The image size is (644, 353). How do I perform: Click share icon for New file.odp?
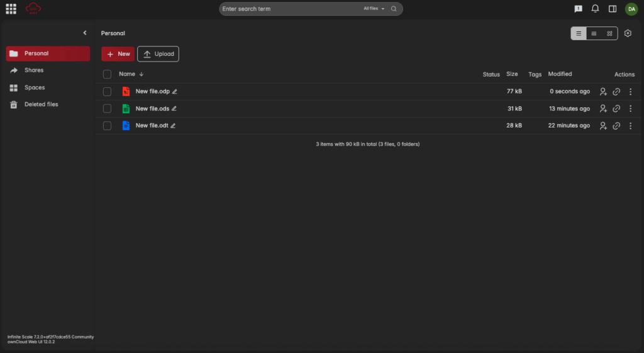click(x=603, y=92)
